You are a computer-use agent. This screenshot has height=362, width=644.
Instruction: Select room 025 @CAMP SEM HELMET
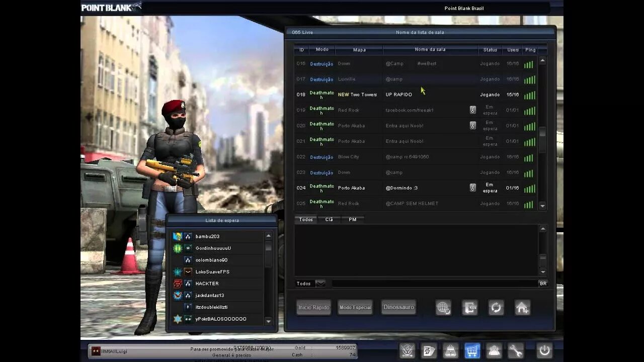point(416,204)
